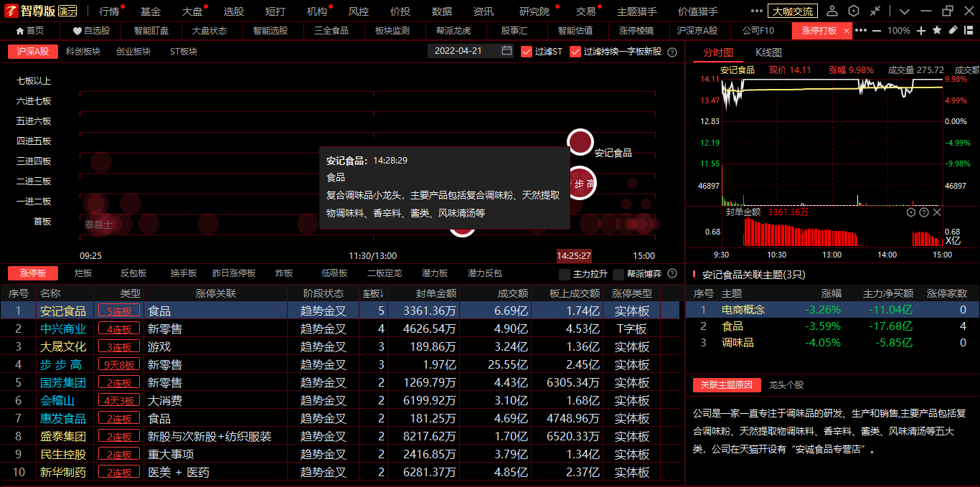Screen dimensions: 980x487
Task: Click the 14:25:27 timeline marker
Action: click(x=574, y=255)
